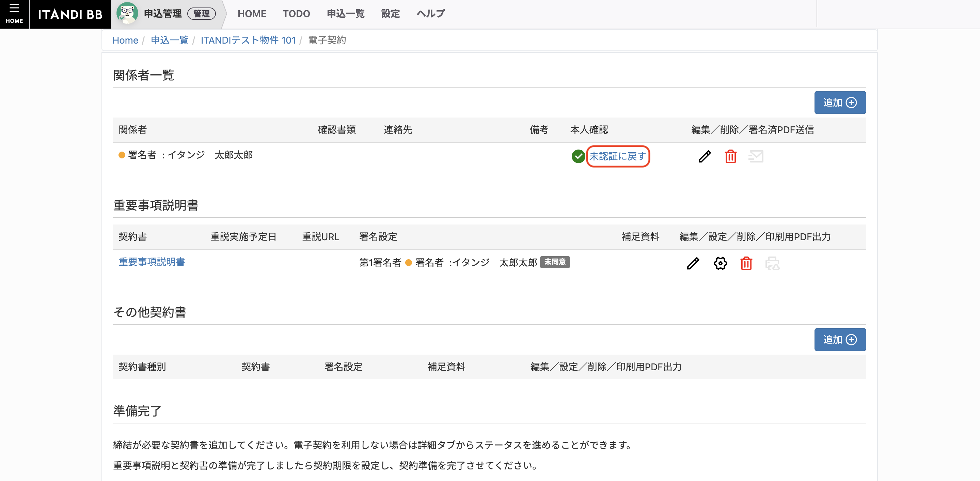Delete signer イタンジ 太郎太郎 with trash icon

point(730,156)
